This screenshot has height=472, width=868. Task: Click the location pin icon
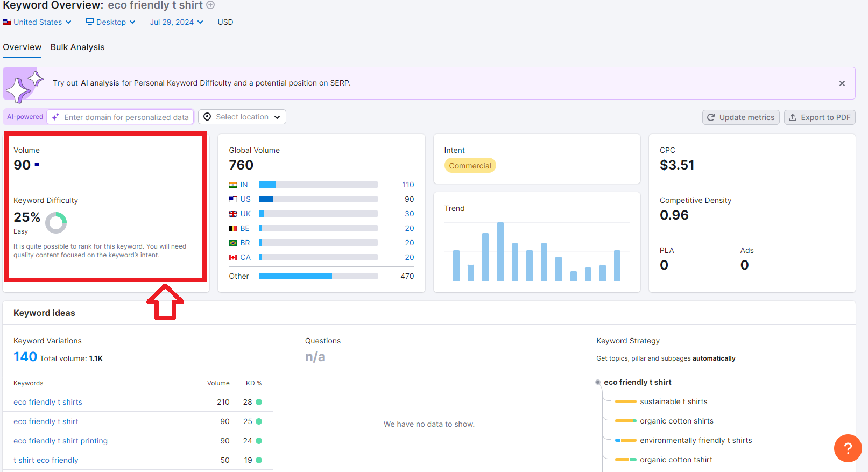click(x=207, y=117)
